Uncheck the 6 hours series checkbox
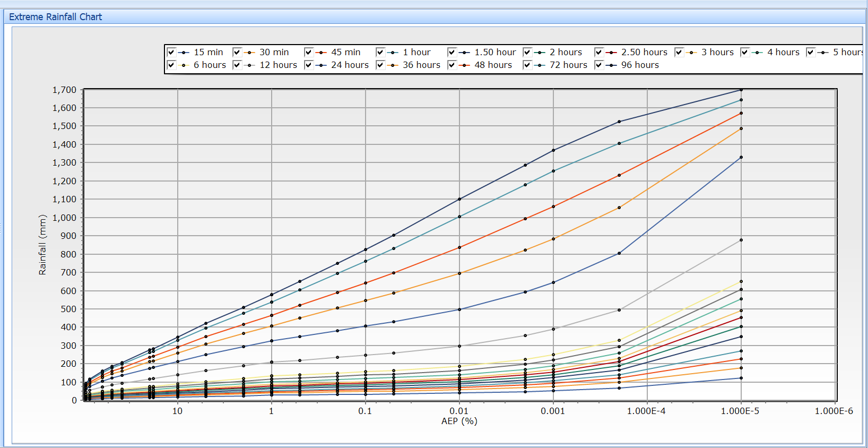Viewport: 868px width, 448px height. click(171, 65)
